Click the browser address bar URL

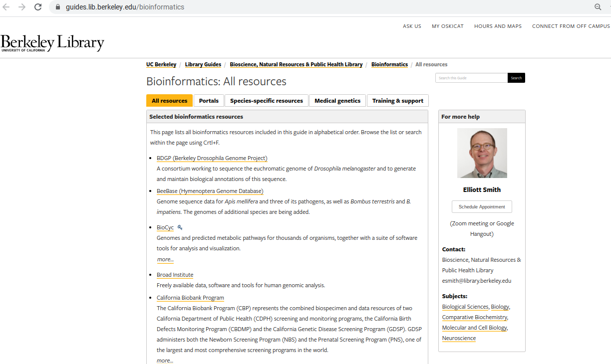point(125,7)
